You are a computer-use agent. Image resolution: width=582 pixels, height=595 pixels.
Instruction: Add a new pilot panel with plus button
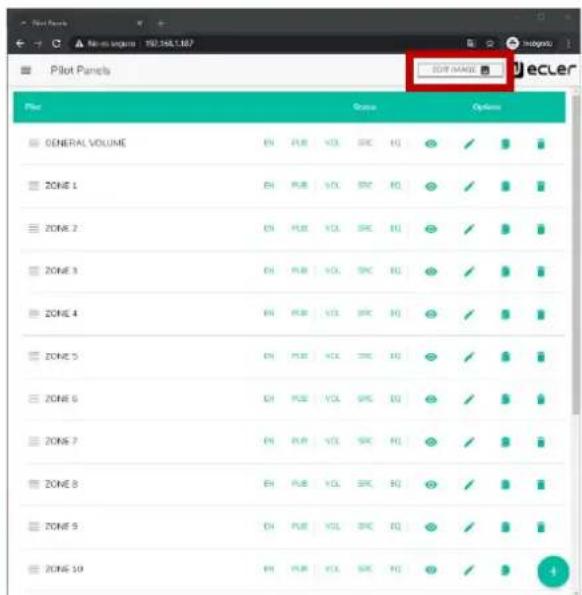[x=553, y=571]
